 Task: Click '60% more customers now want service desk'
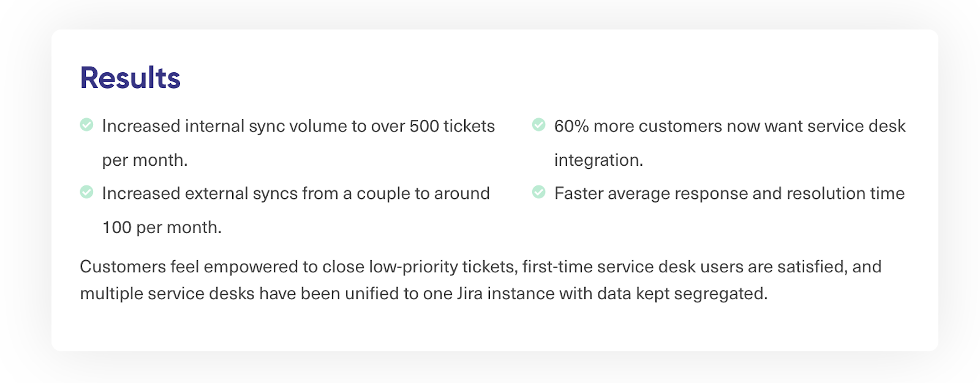pyautogui.click(x=730, y=126)
